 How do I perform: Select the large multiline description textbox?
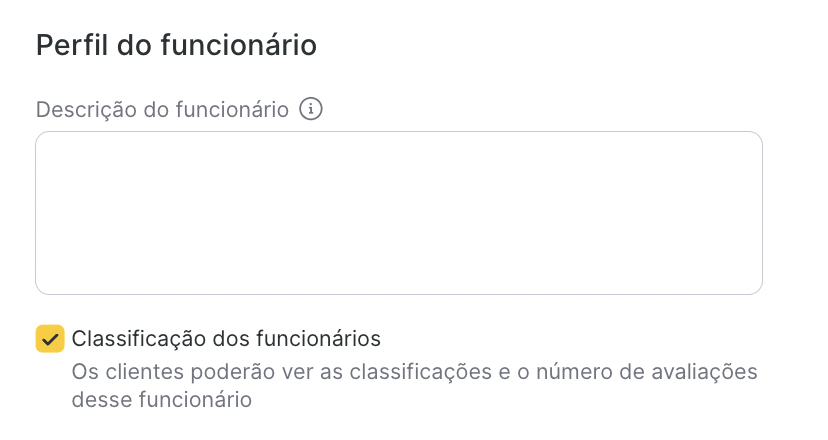tap(398, 213)
